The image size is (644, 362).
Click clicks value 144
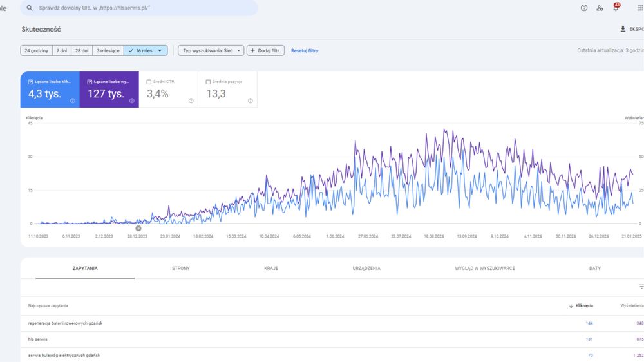pyautogui.click(x=589, y=323)
